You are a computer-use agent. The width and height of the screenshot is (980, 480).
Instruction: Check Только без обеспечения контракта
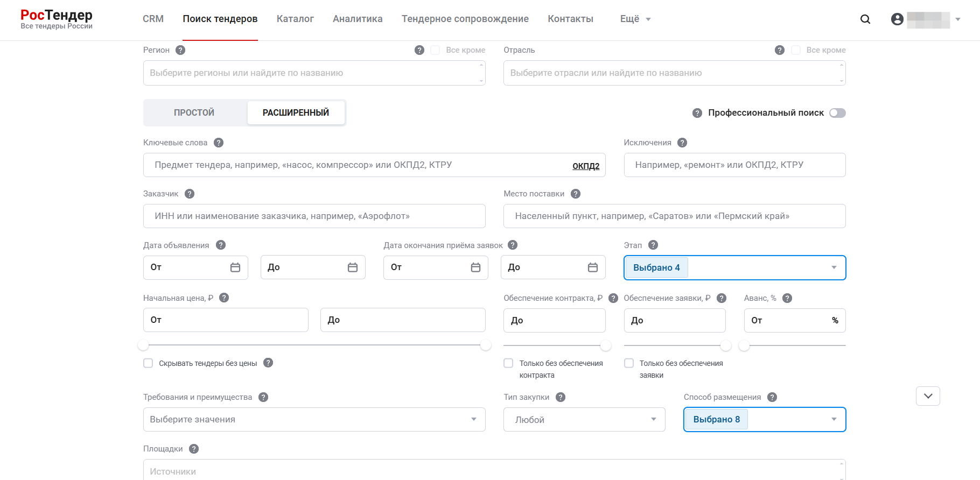point(508,363)
